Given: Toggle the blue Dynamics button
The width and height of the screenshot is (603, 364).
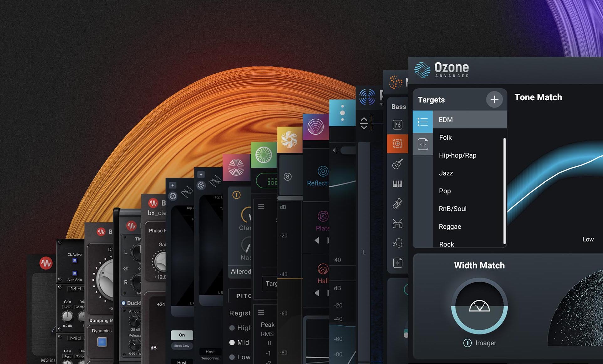Looking at the screenshot, I should [102, 342].
